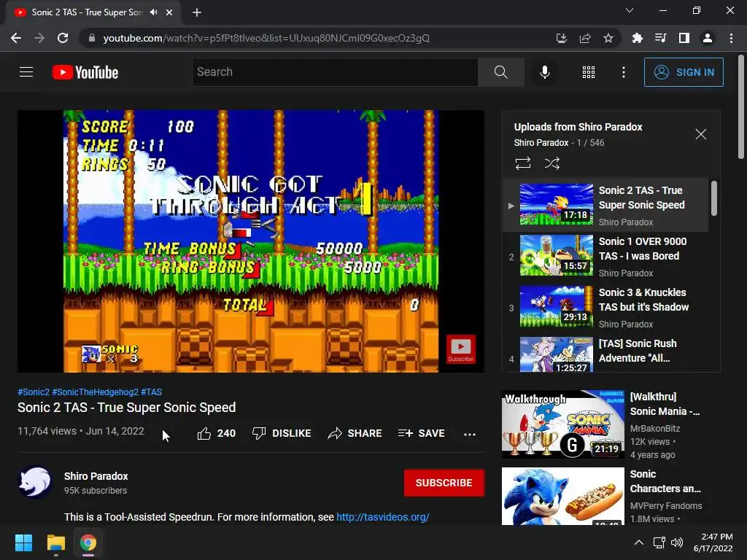Open the Sonic 3 & Knuckles playlist thumbnail
The height and width of the screenshot is (560, 747).
556,306
